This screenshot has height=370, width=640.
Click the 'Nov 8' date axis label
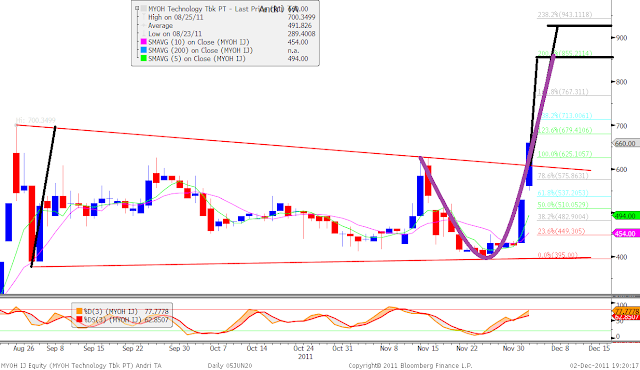point(389,348)
